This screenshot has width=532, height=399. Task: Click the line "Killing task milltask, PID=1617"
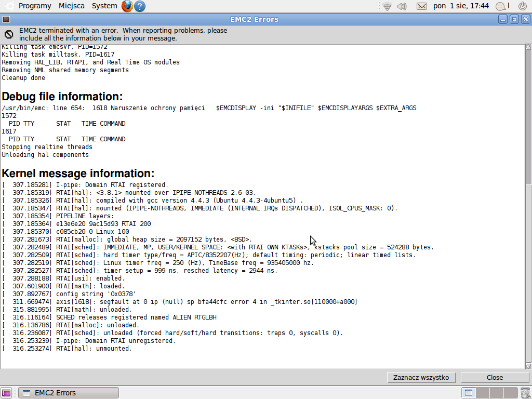point(58,54)
